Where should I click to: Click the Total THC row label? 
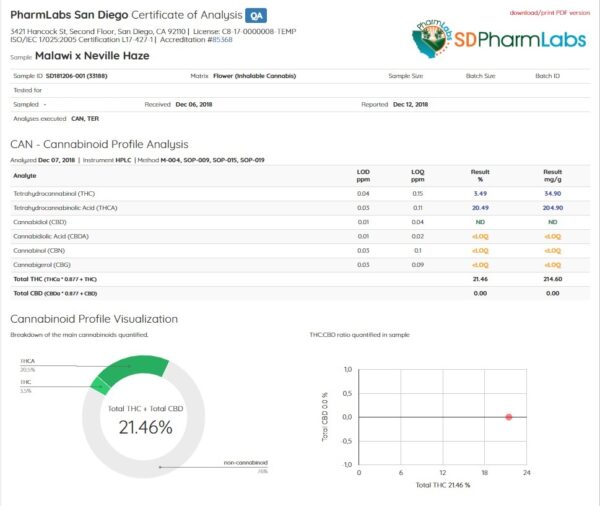pos(55,279)
